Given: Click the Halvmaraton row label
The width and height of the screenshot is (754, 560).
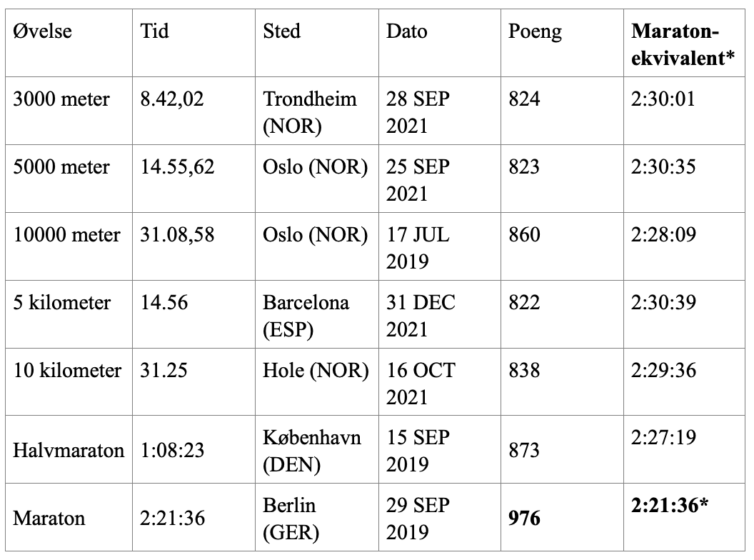Looking at the screenshot, I should 69,451.
